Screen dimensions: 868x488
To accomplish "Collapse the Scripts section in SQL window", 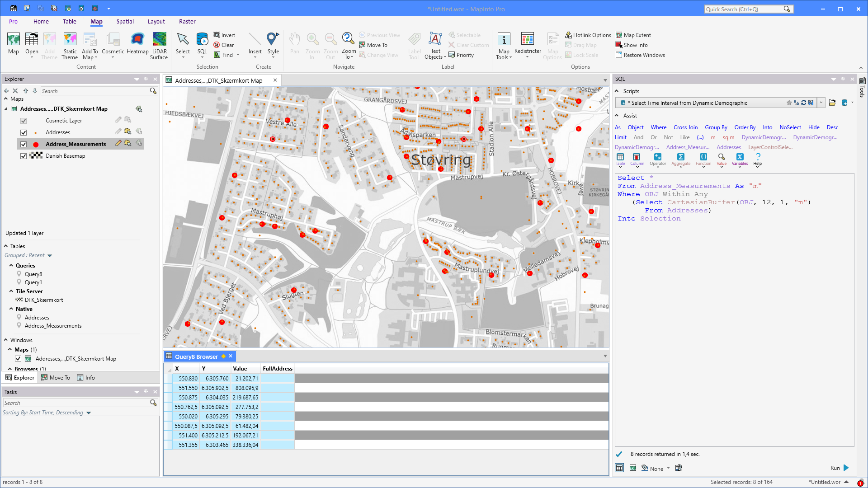I will pyautogui.click(x=617, y=91).
